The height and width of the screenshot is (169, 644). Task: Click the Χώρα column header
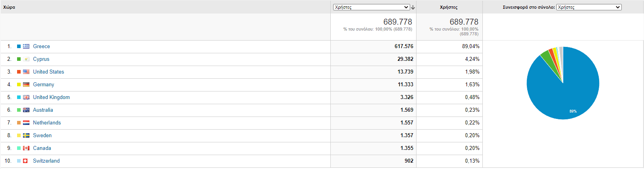[9, 7]
